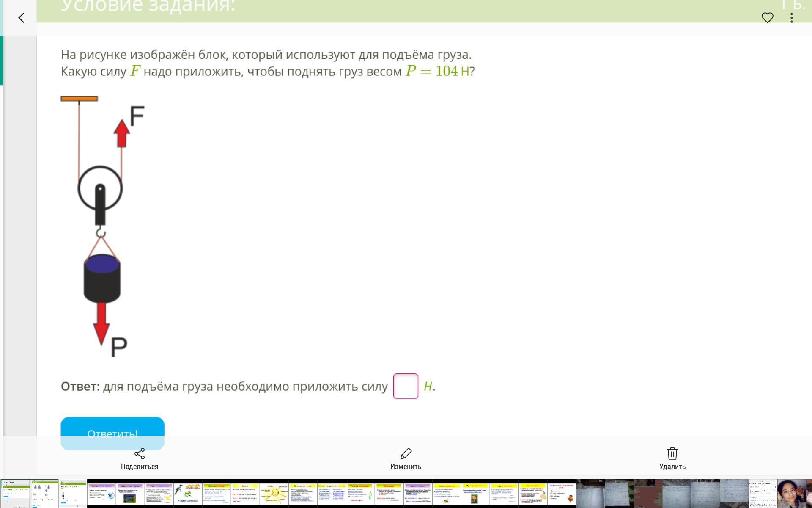Click the pulley block diagram image

pyautogui.click(x=101, y=226)
